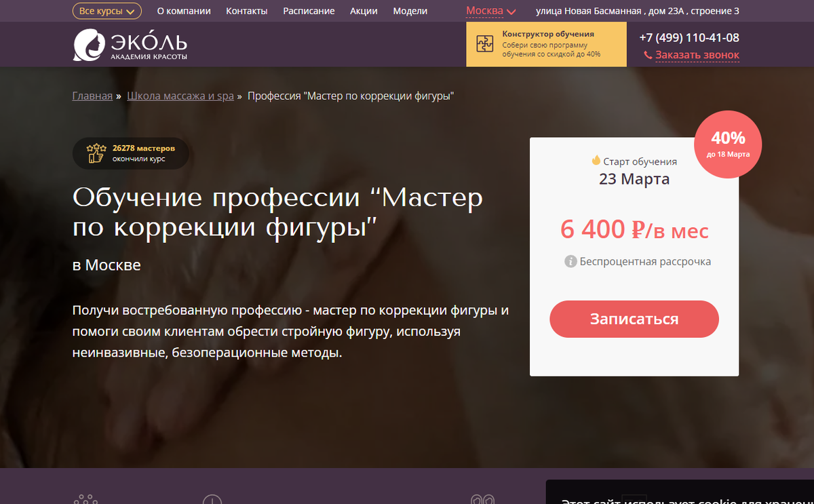The width and height of the screenshot is (814, 504).
Task: Click the thumbs-up stars masters badge icon
Action: 97,153
